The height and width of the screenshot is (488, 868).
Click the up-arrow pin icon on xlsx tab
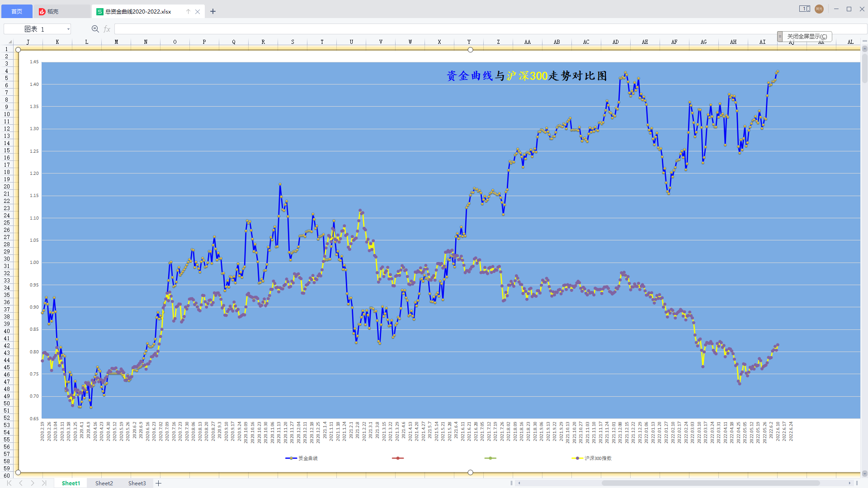(x=188, y=11)
